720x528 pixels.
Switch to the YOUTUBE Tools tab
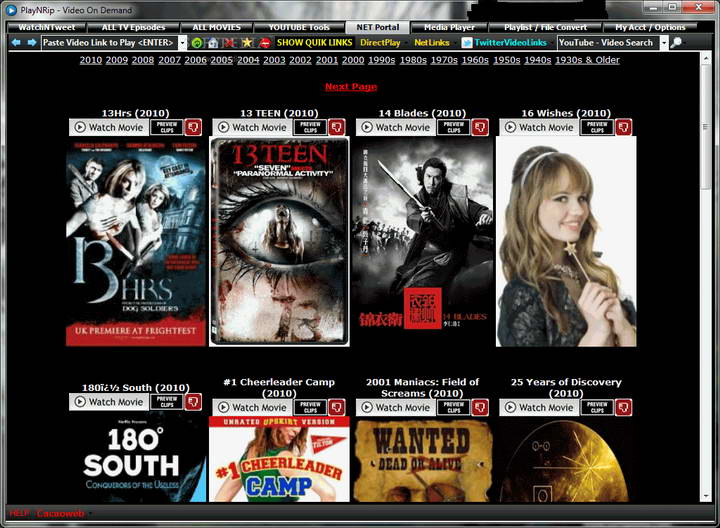[x=299, y=27]
